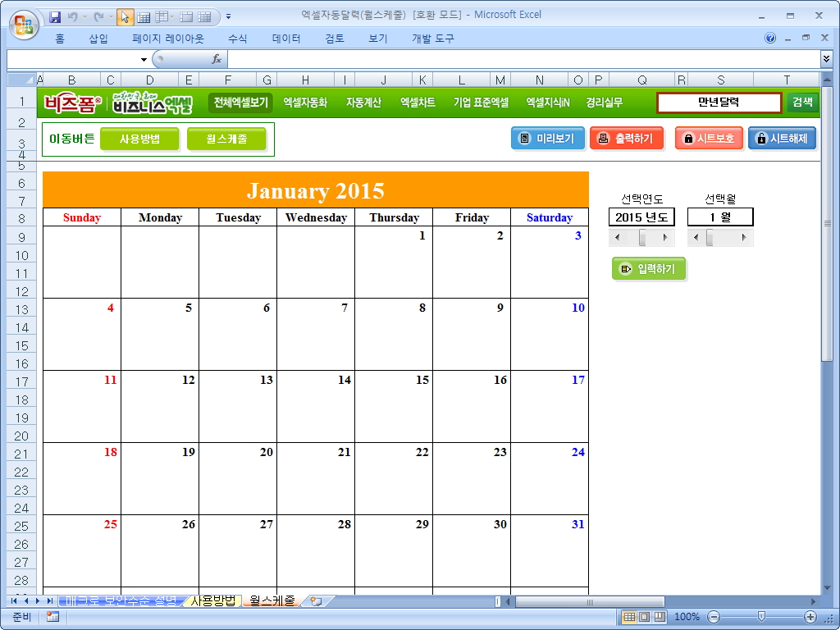
Task: Open Customize Quick Access Toolbar dropdown
Action: pos(229,17)
